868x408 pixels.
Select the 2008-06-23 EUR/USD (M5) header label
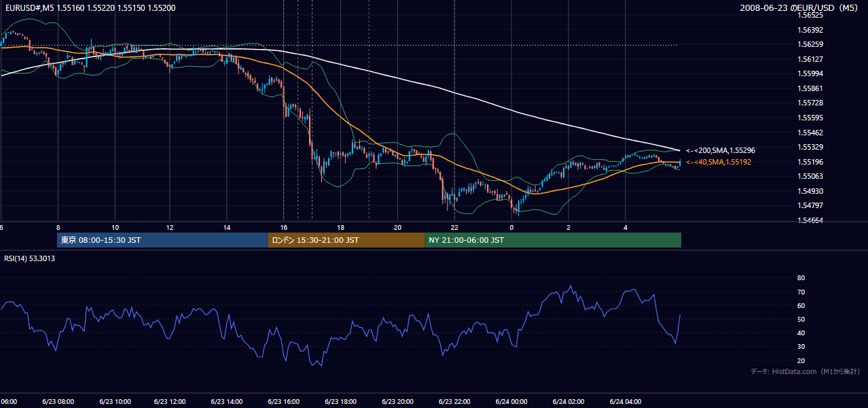pyautogui.click(x=800, y=7)
